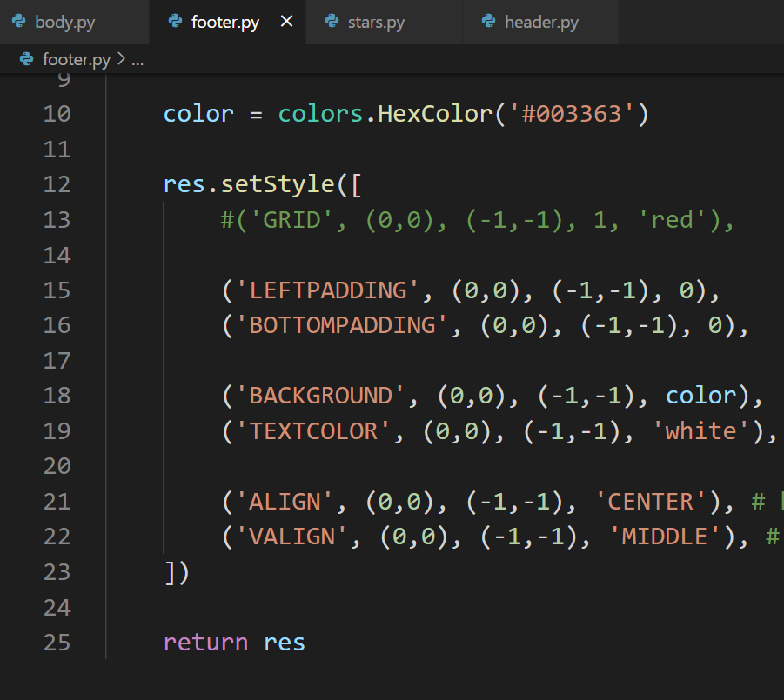The width and height of the screenshot is (784, 700).
Task: Click the Python icon on footer.py tab
Action: [x=175, y=22]
